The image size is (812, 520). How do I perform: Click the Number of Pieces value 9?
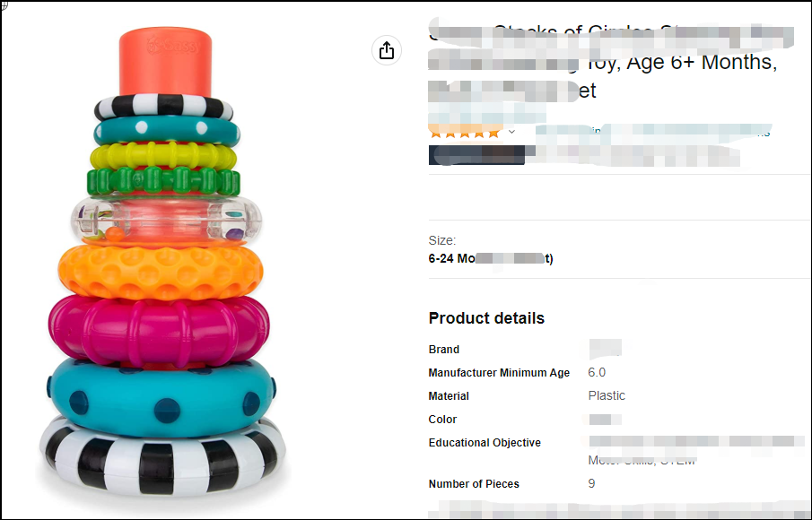591,484
